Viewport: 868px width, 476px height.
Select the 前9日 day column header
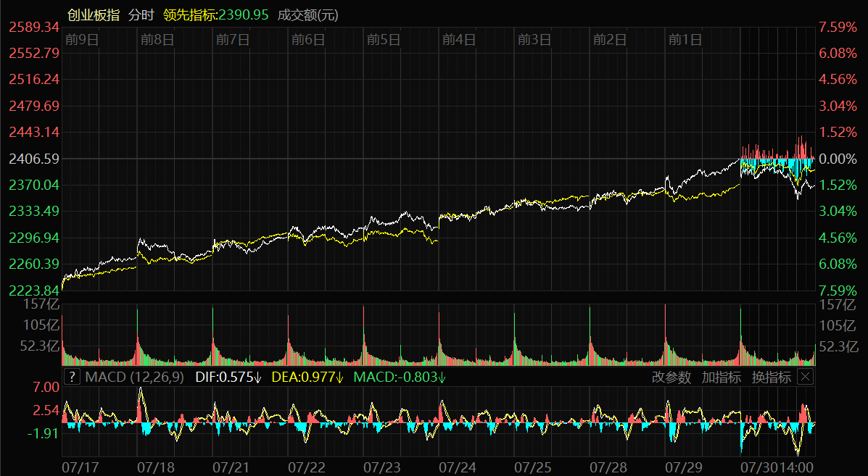tap(81, 40)
